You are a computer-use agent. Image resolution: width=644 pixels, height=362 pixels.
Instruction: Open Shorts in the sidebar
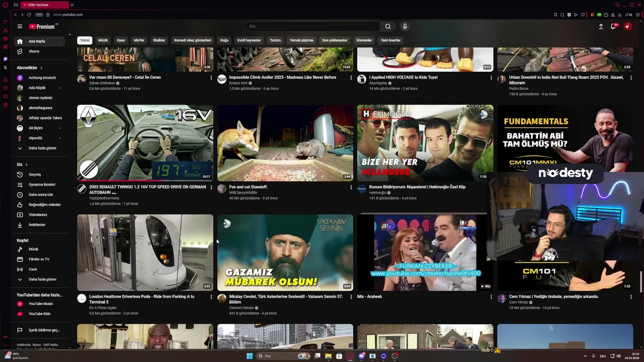pyautogui.click(x=39, y=51)
